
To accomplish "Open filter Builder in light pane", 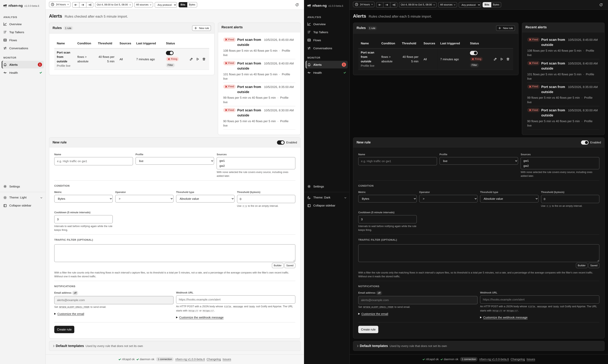I will pos(278,265).
